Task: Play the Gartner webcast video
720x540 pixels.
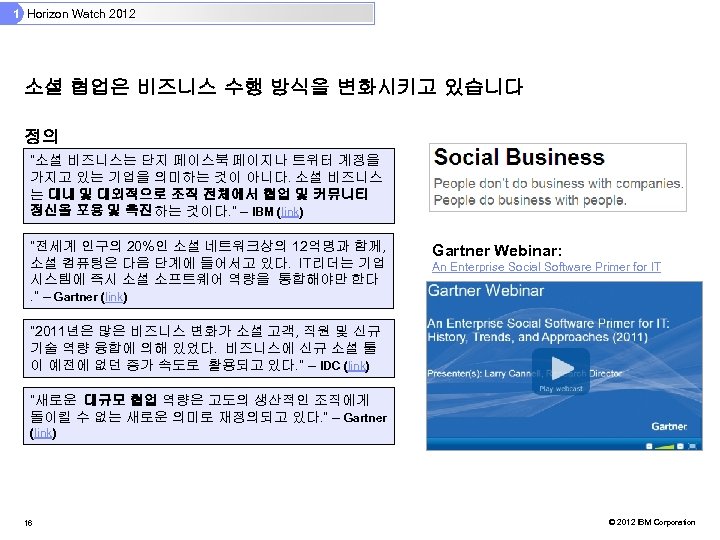Action: (x=561, y=369)
